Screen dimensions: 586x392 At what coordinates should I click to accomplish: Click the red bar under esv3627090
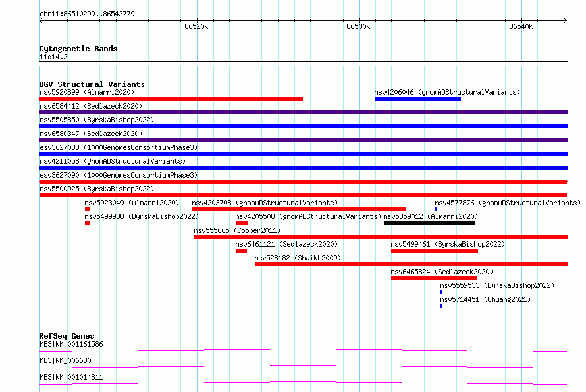click(303, 182)
